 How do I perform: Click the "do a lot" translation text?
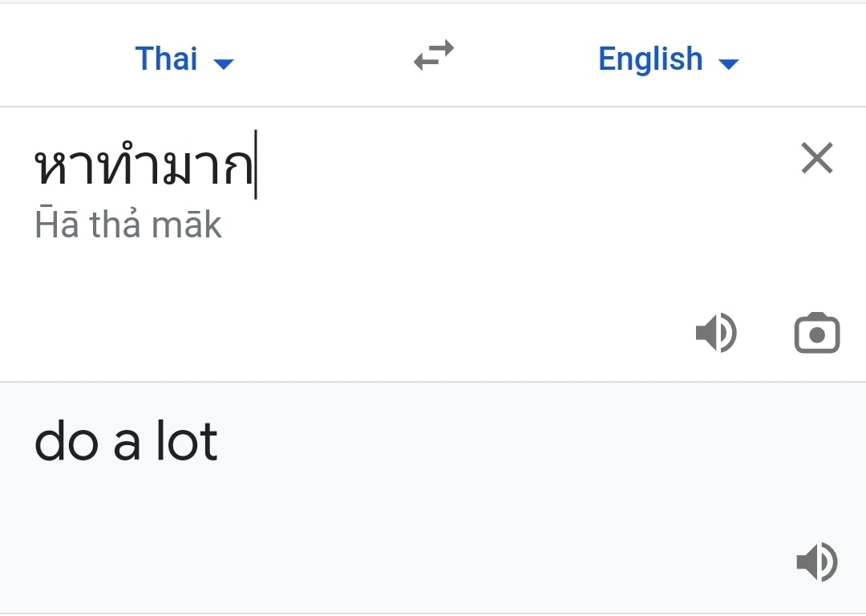pyautogui.click(x=125, y=440)
